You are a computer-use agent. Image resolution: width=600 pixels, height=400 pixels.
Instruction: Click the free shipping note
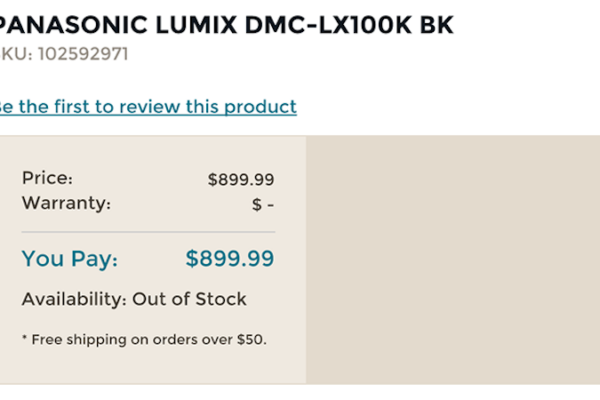(144, 339)
